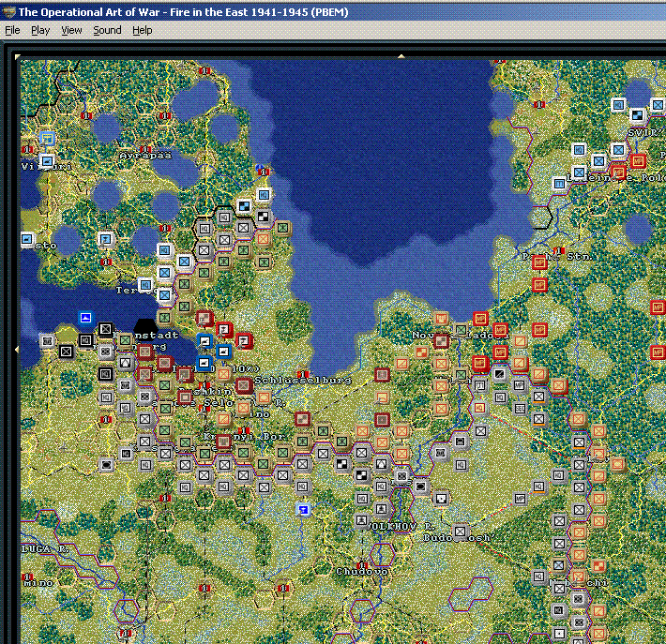This screenshot has width=666, height=644.
Task: Select the light-blue infantry unit near Nebolchi
Action: [559, 565]
